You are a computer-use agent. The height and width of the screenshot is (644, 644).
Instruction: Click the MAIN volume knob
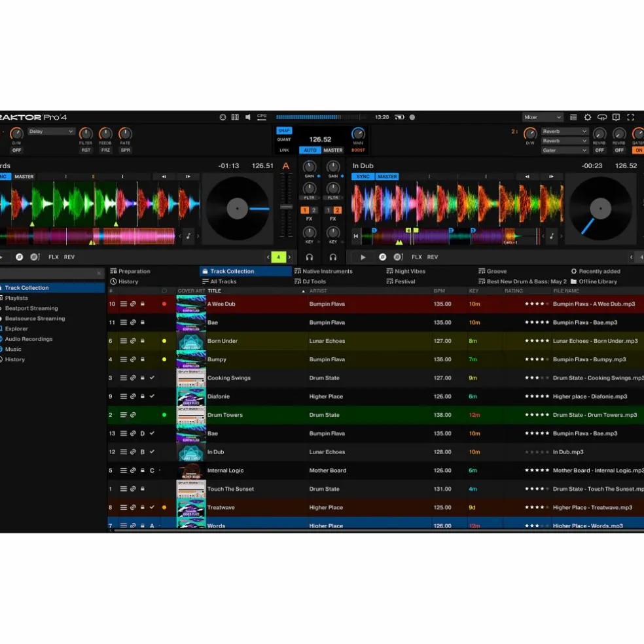pos(358,134)
